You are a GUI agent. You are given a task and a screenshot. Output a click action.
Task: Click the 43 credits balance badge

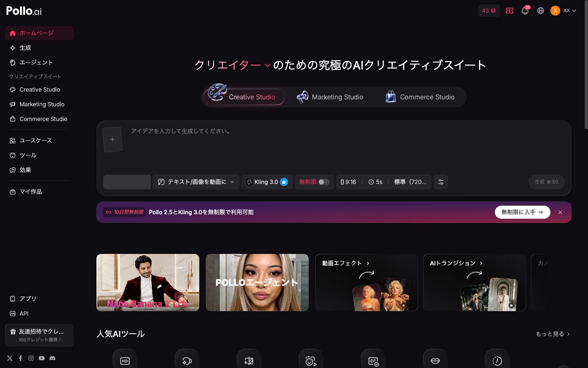pyautogui.click(x=489, y=11)
